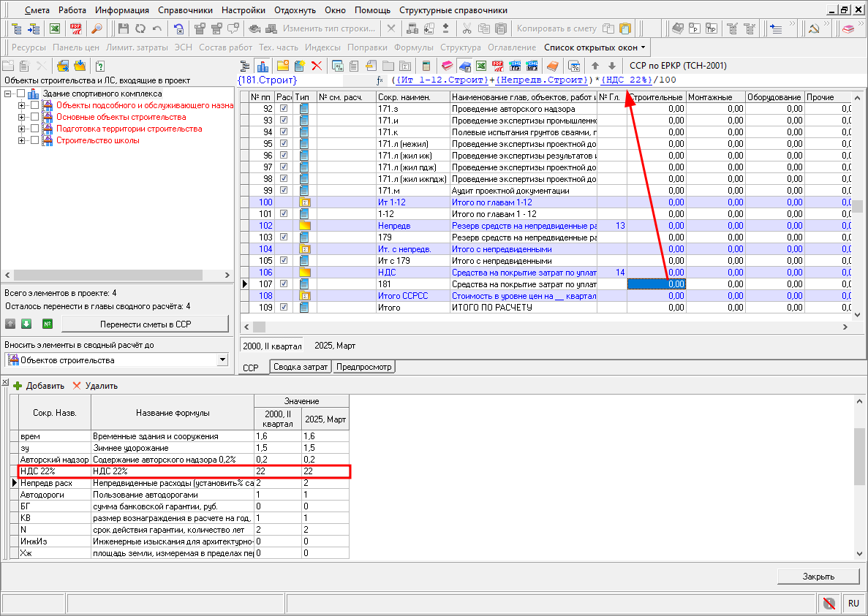Click the Excel export icon in top toolbar
This screenshot has width=868, height=616.
point(55,28)
